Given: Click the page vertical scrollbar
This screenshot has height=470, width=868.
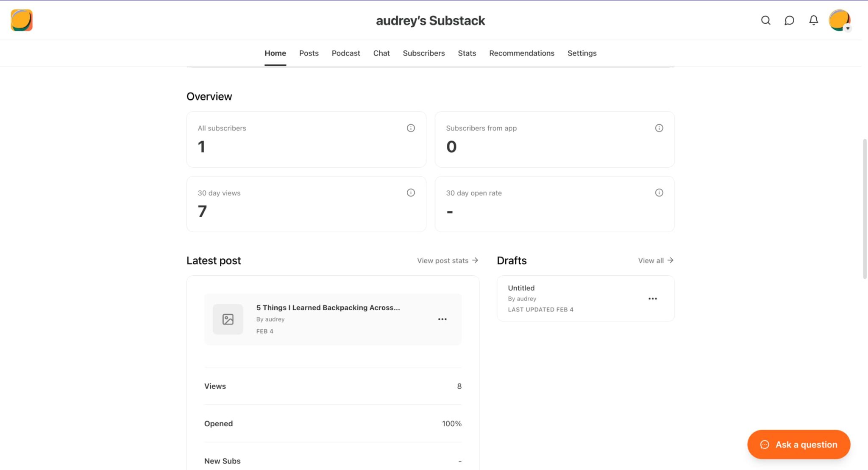Looking at the screenshot, I should tap(865, 208).
